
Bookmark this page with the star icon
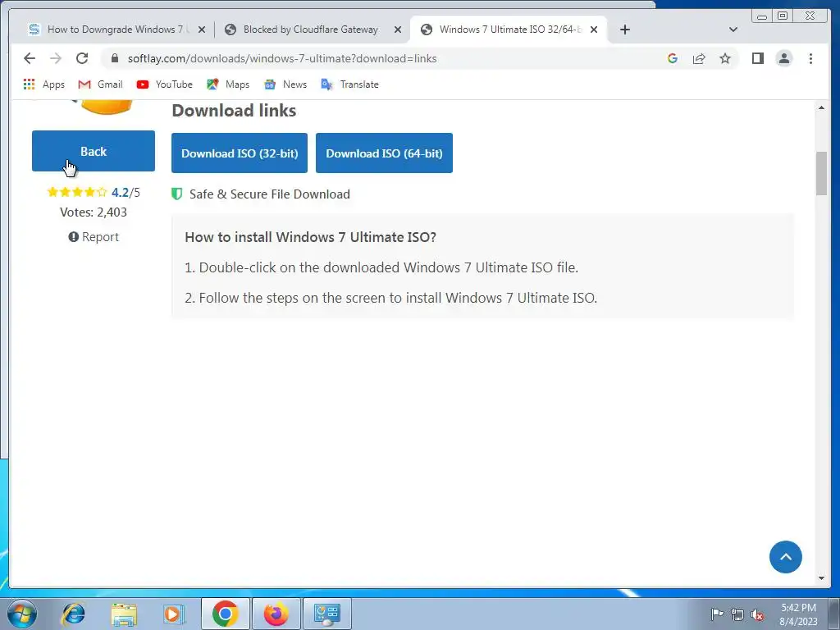pos(725,58)
